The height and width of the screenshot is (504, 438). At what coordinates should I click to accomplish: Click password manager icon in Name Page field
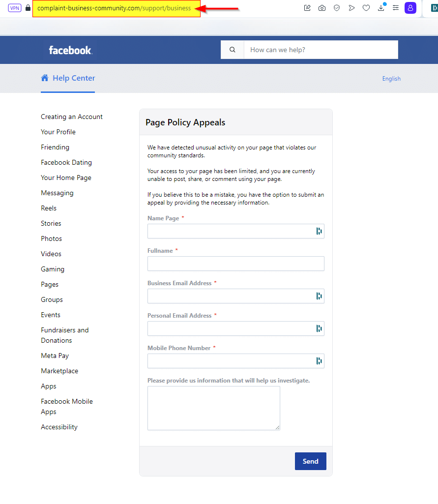pos(319,231)
